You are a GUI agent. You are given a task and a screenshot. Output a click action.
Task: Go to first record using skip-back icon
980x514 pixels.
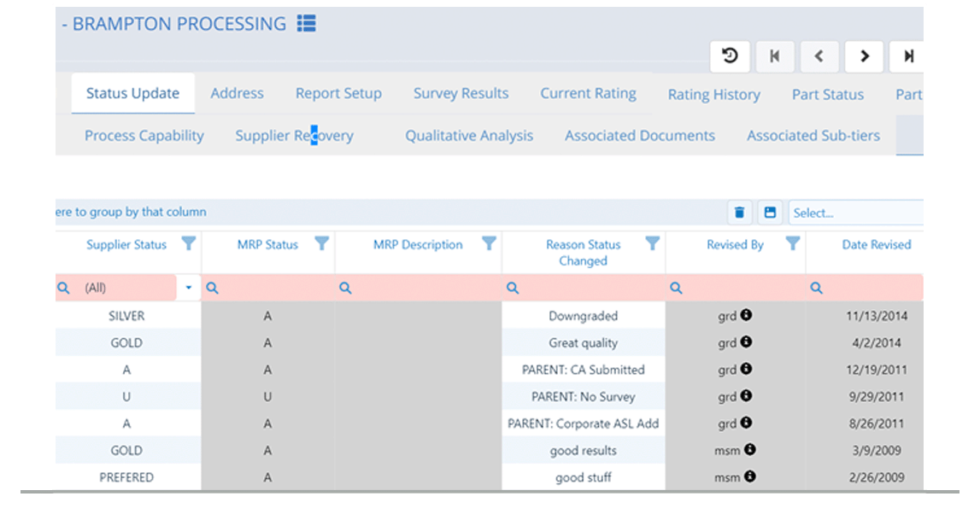(775, 55)
